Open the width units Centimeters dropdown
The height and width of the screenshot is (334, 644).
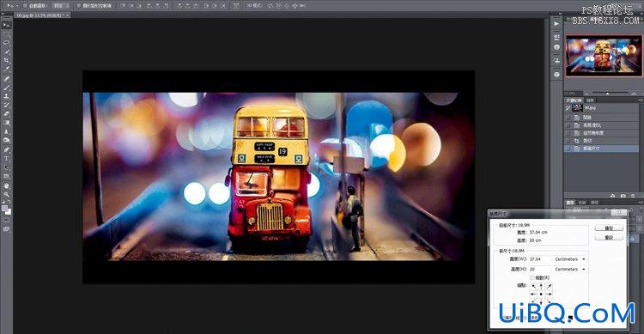[x=569, y=259]
